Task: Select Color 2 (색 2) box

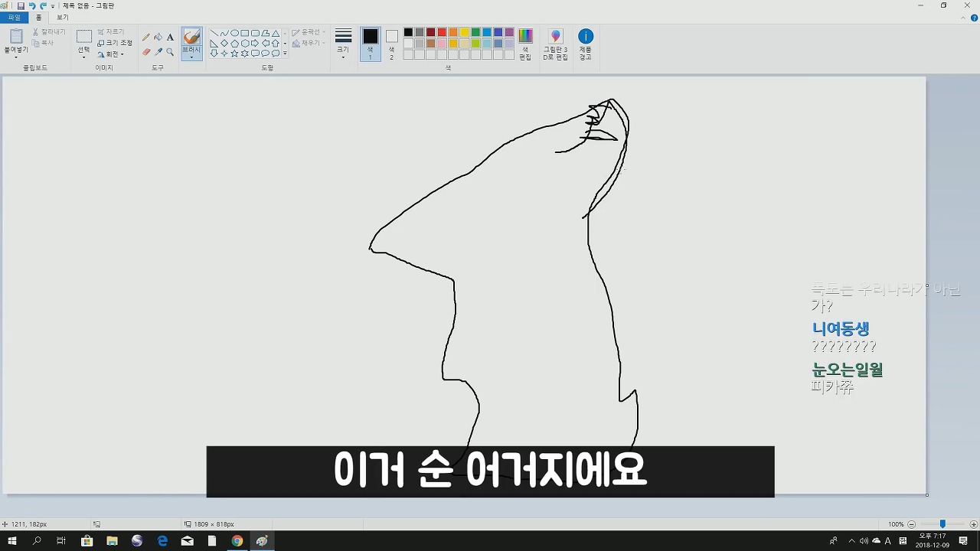Action: point(392,44)
